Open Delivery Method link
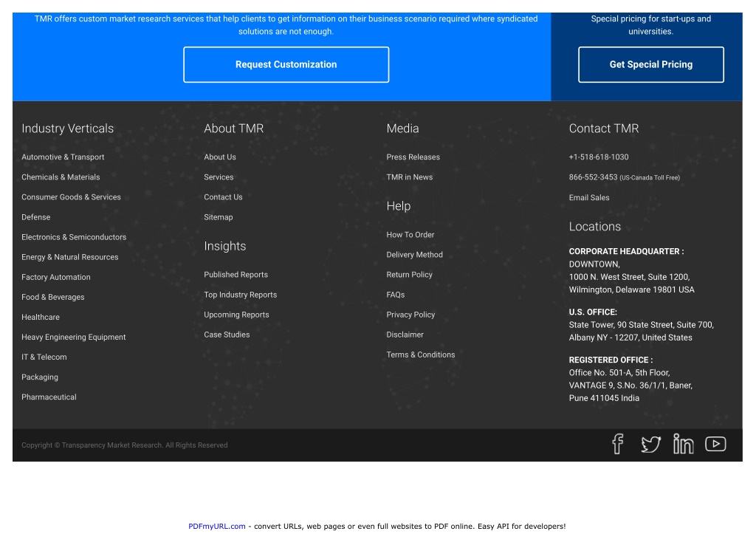This screenshot has height=534, width=756. tap(415, 255)
